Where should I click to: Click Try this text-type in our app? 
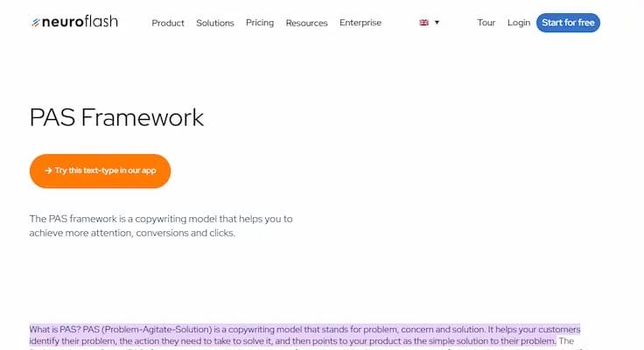[106, 171]
